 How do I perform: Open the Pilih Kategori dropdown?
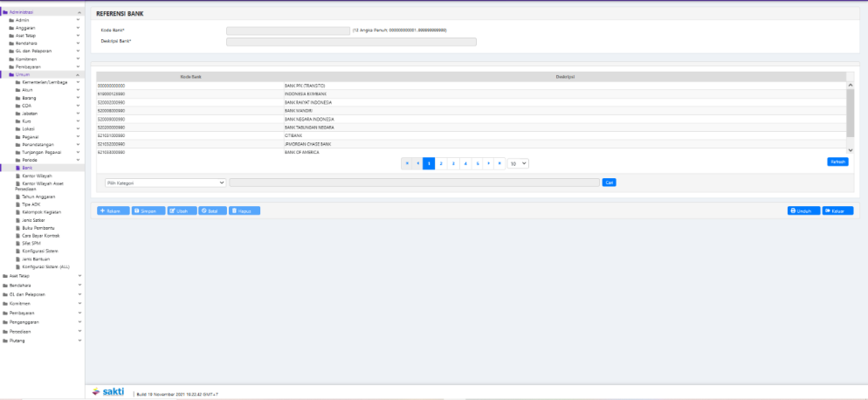[x=164, y=183]
